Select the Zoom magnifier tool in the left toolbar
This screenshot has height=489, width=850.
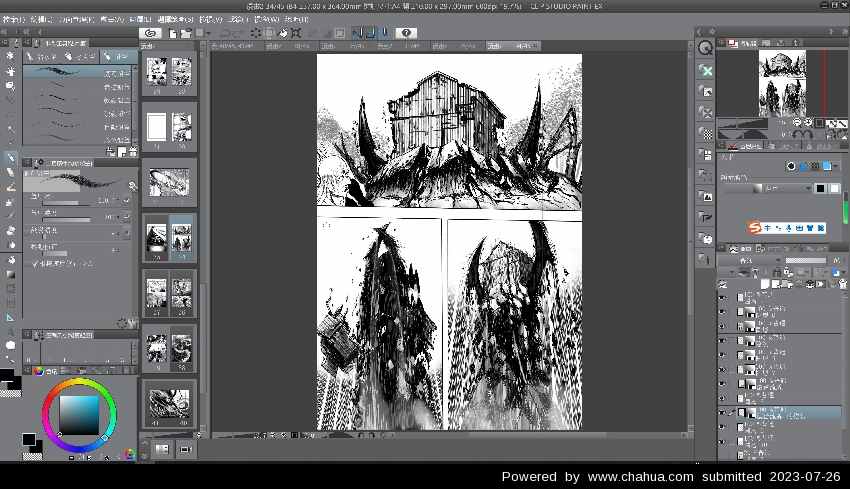[10, 56]
